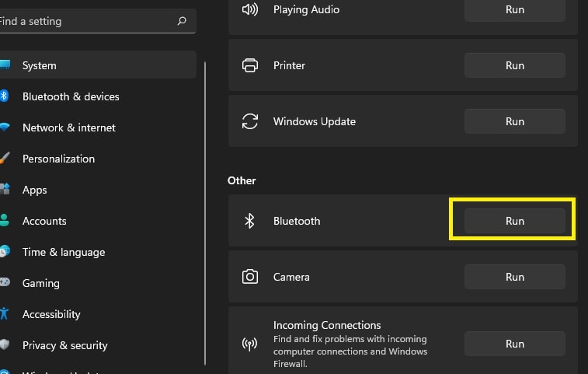588x374 pixels.
Task: Run the Camera troubleshooter
Action: 515,277
